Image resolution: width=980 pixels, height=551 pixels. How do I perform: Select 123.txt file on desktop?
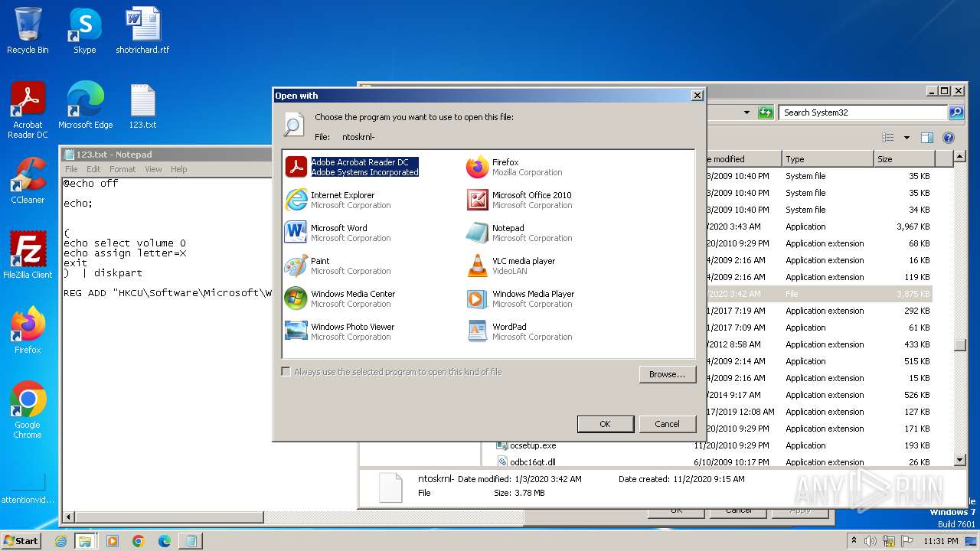pyautogui.click(x=142, y=106)
